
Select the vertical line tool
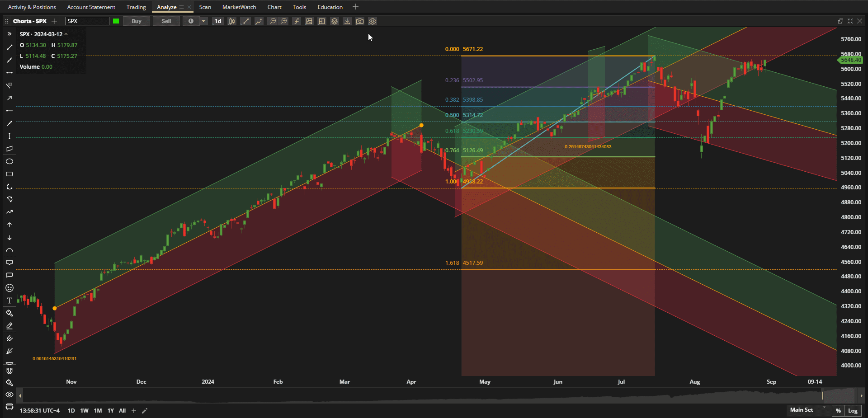[x=9, y=136]
